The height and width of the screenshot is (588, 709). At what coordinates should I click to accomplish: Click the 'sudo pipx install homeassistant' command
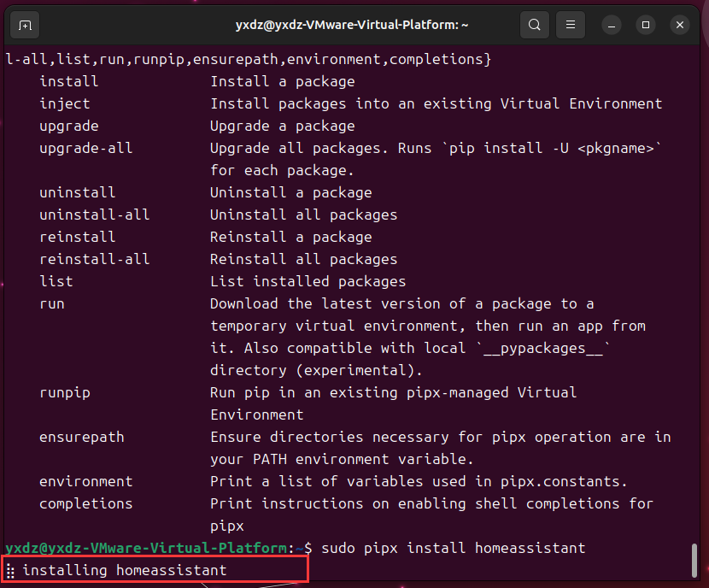click(x=453, y=548)
